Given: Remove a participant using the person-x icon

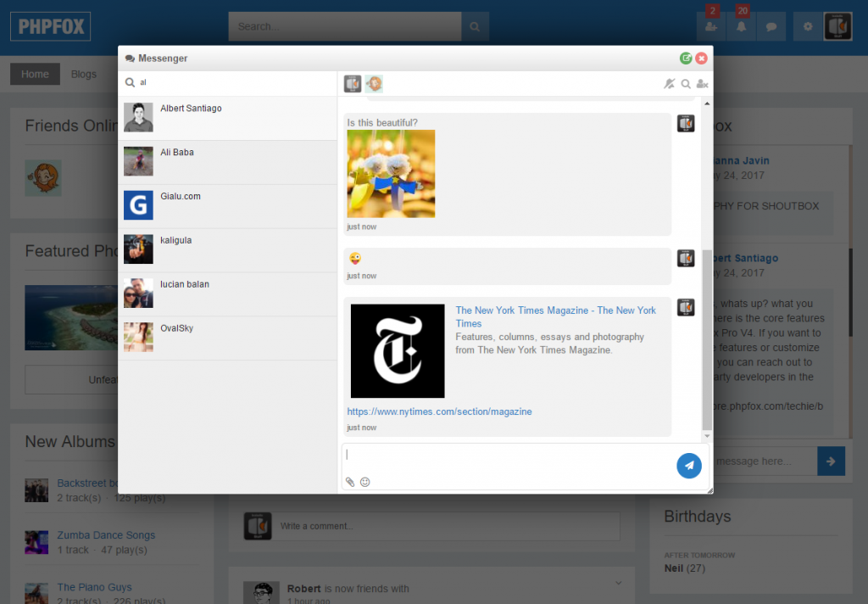Looking at the screenshot, I should coord(702,83).
